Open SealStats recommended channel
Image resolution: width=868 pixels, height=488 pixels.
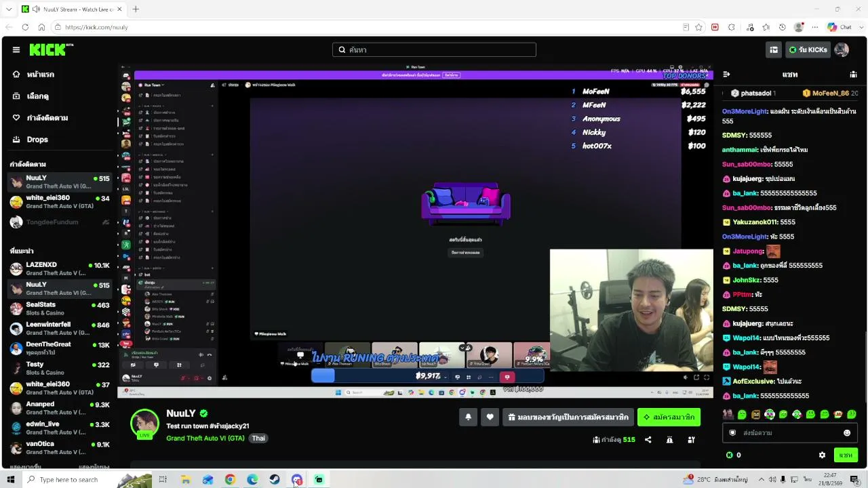(x=59, y=309)
